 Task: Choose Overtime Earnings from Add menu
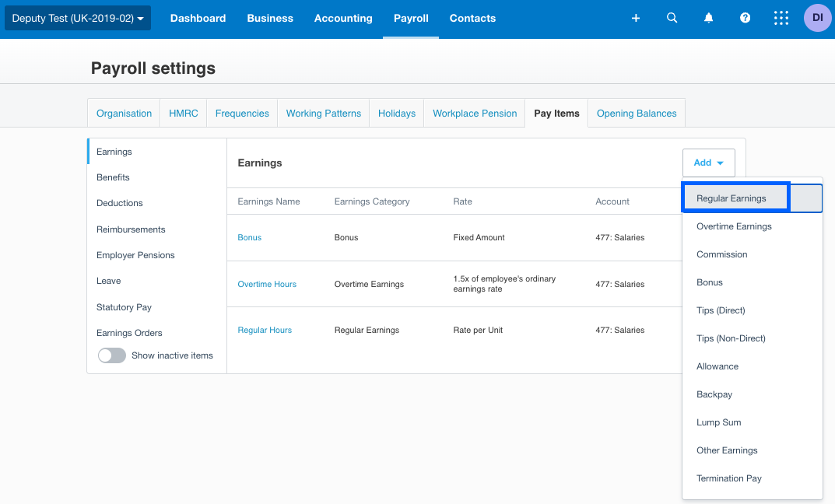752,226
